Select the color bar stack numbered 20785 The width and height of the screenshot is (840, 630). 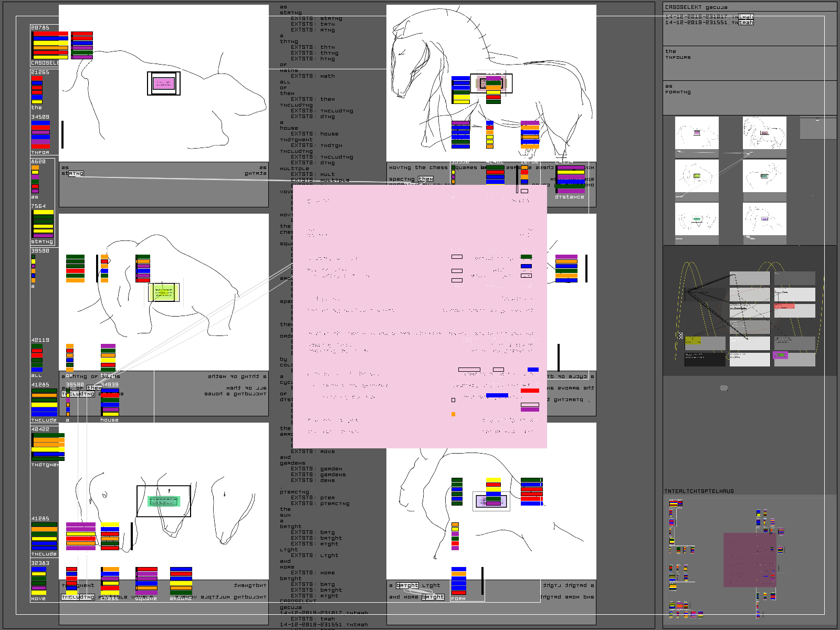click(50, 45)
